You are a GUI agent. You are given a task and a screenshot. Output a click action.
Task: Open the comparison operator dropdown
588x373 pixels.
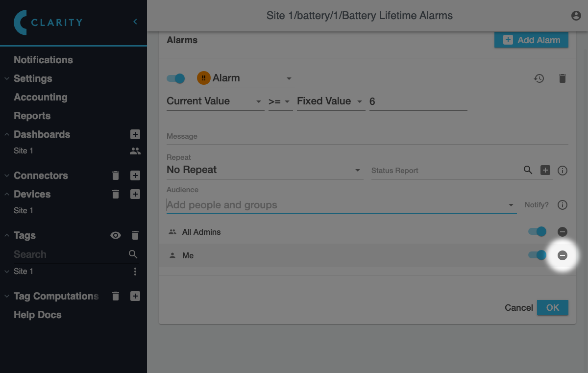click(x=280, y=101)
